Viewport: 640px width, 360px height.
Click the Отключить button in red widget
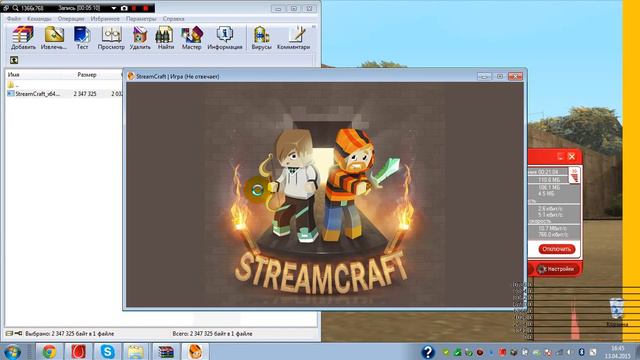(556, 249)
